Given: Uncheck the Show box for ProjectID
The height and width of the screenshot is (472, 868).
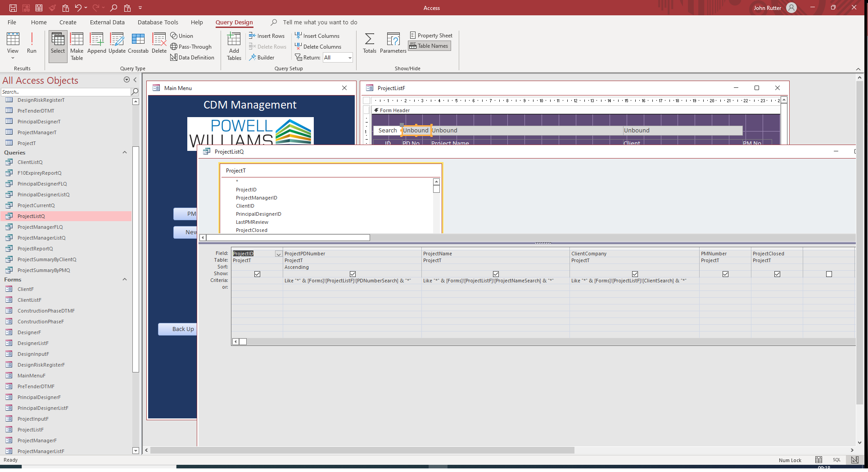Looking at the screenshot, I should [x=257, y=274].
